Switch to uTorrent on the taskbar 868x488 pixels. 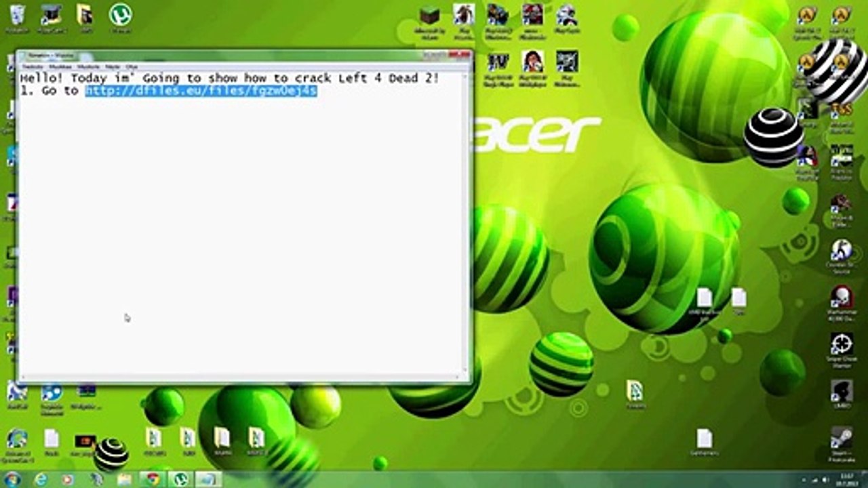180,479
